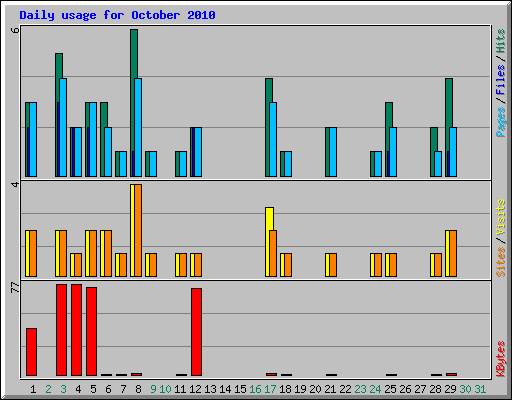Click day label '20' on the x-axis
Screen dimensions: 512x400
point(315,389)
